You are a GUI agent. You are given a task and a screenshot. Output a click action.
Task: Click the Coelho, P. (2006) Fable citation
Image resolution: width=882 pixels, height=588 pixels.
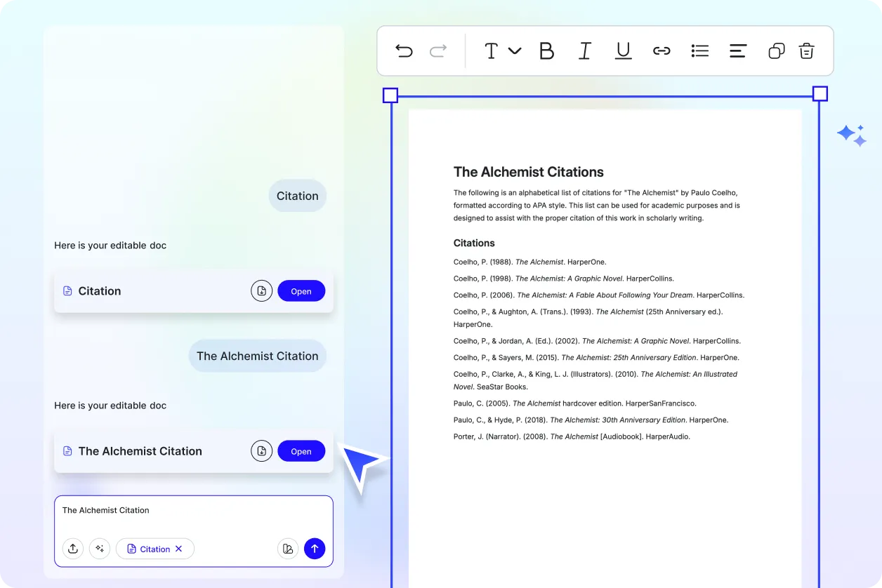[x=599, y=295]
